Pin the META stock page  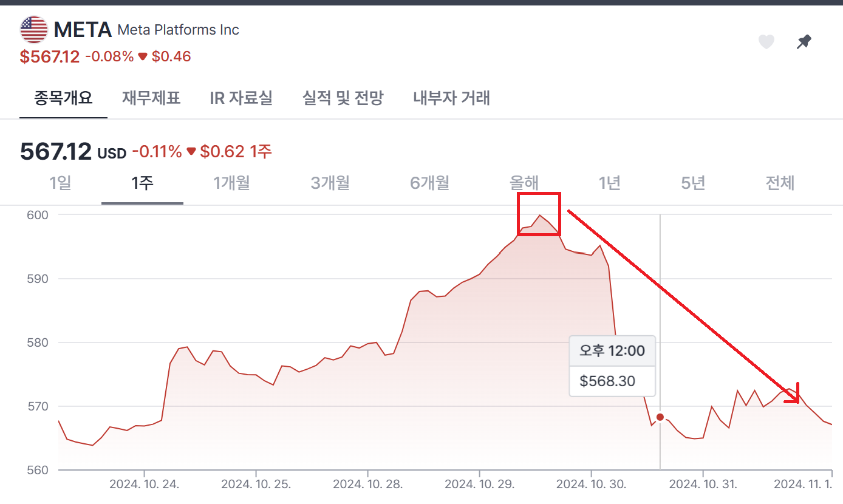tap(804, 41)
